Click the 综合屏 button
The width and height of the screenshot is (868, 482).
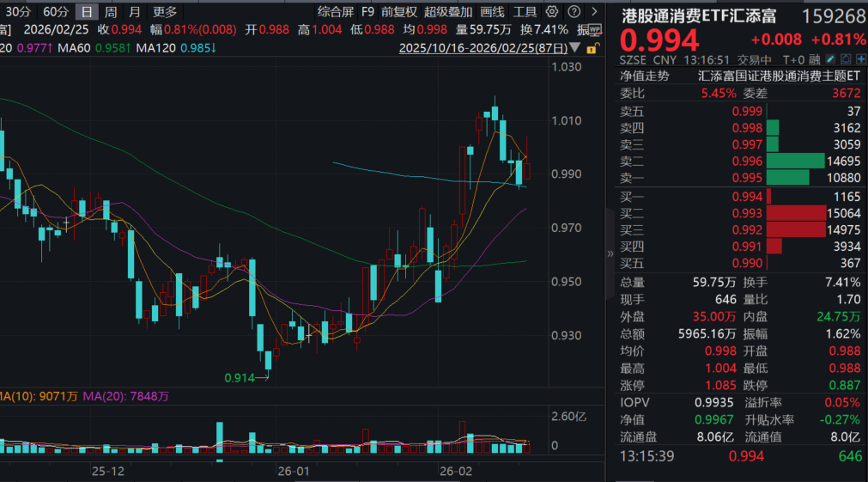pos(335,11)
